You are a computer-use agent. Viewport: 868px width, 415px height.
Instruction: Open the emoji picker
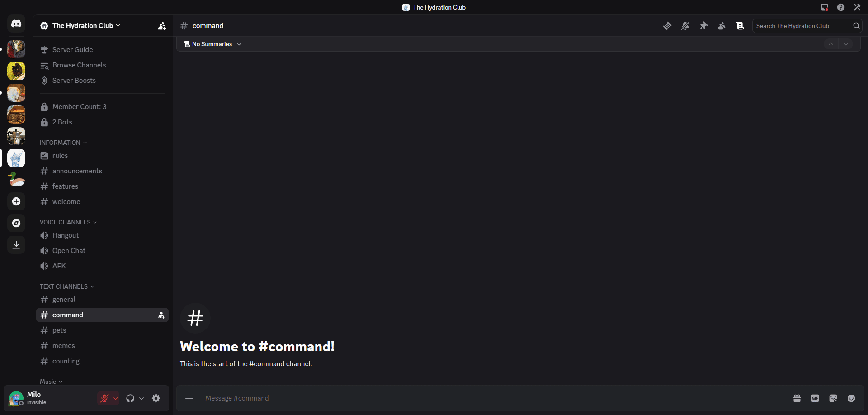tap(851, 398)
